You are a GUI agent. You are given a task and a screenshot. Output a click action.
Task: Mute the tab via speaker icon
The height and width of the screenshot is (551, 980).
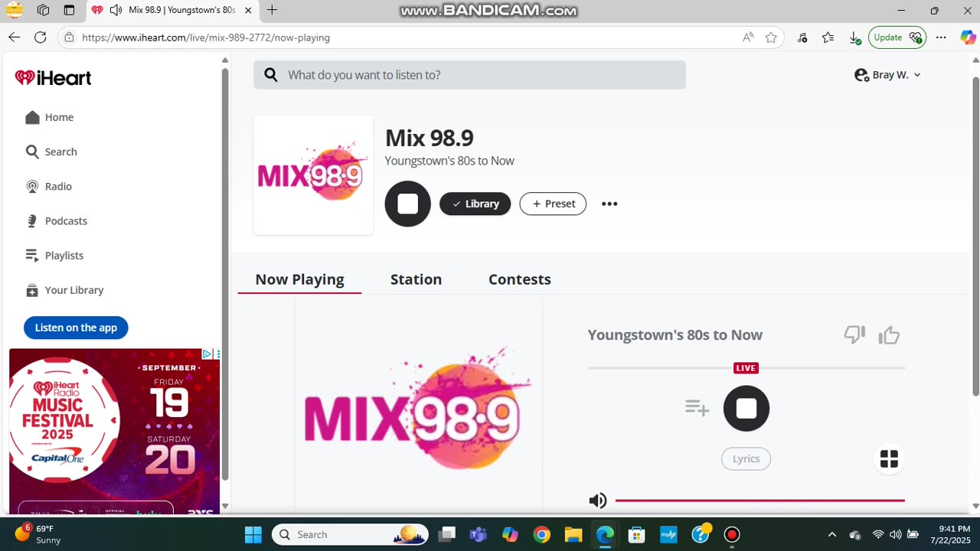(116, 10)
